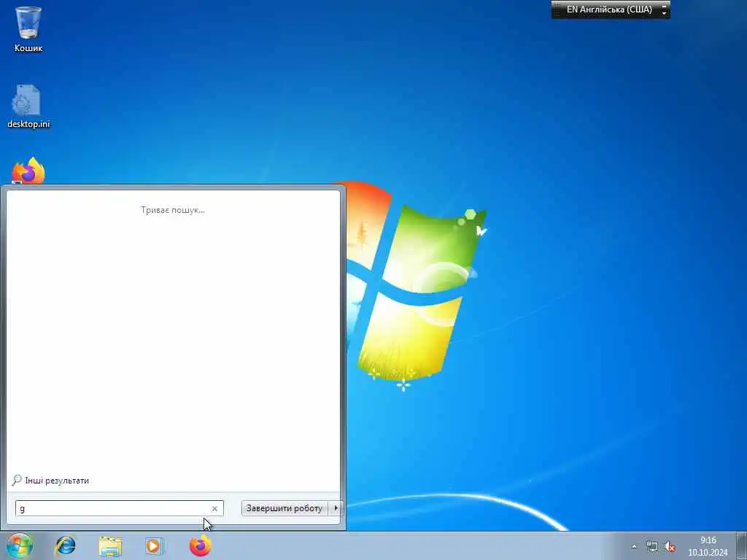Open the Recycle Bin (Кошик) desktop icon
The height and width of the screenshot is (560, 747).
[28, 28]
